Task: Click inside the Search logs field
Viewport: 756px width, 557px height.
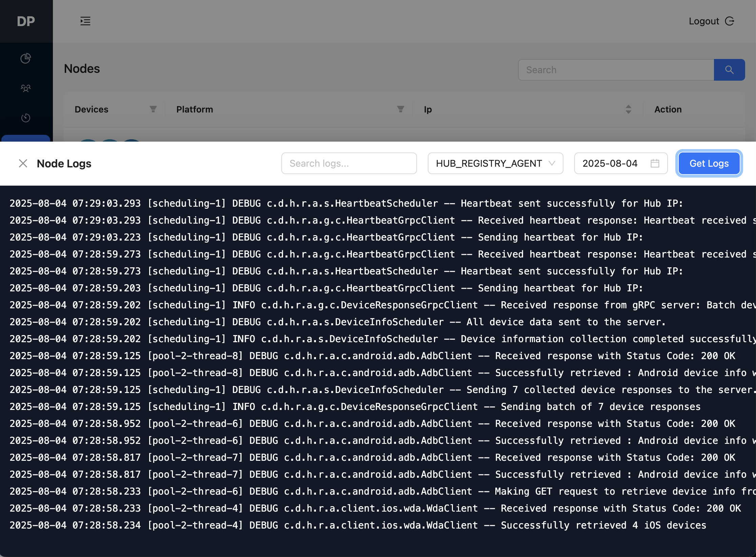Action: 349,163
